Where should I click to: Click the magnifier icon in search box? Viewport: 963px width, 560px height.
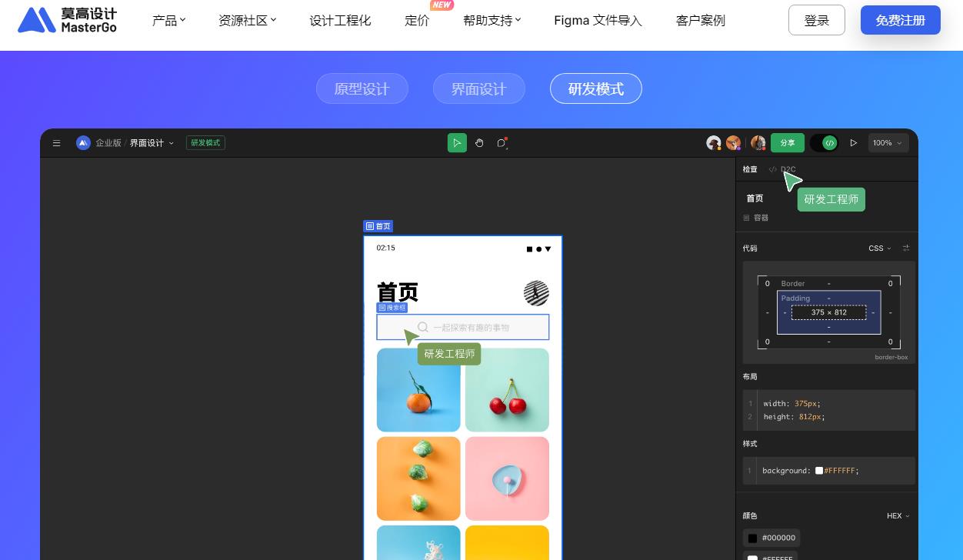pos(423,327)
